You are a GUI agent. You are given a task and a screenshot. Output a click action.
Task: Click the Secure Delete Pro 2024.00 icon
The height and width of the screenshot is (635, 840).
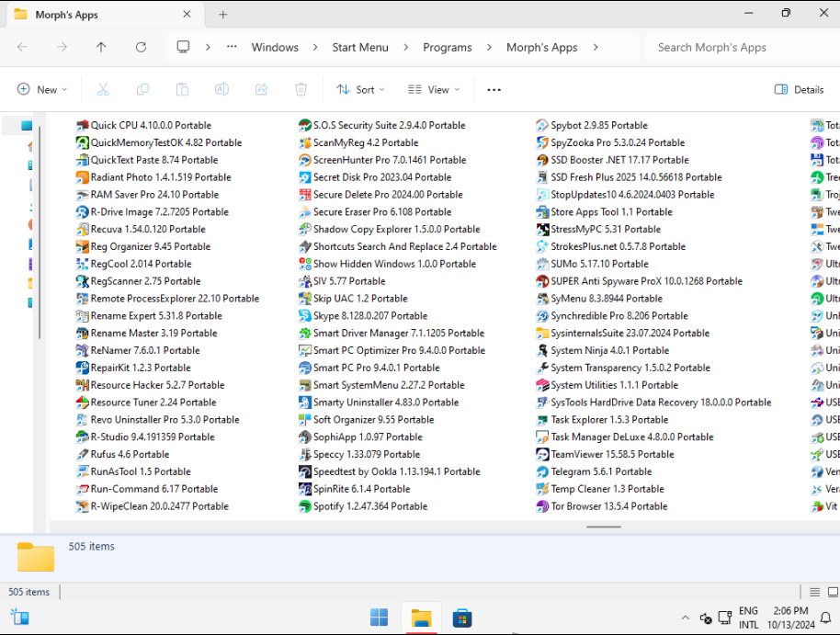305,195
